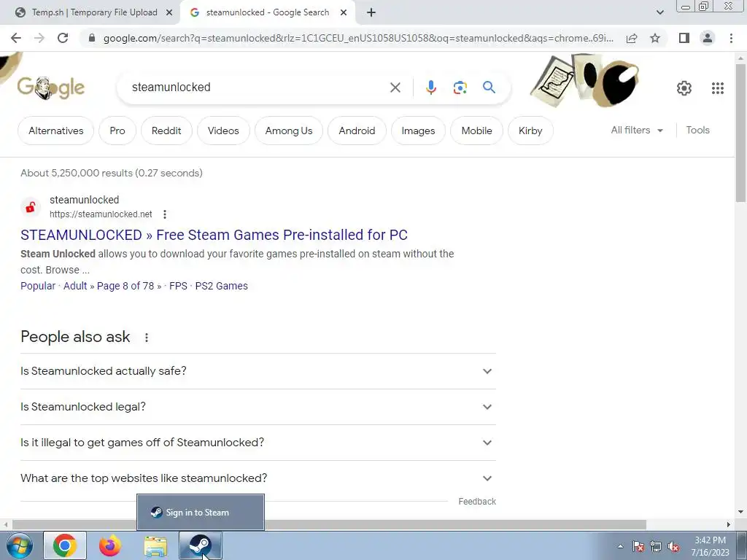Open the Chrome profile menu

pos(708,38)
